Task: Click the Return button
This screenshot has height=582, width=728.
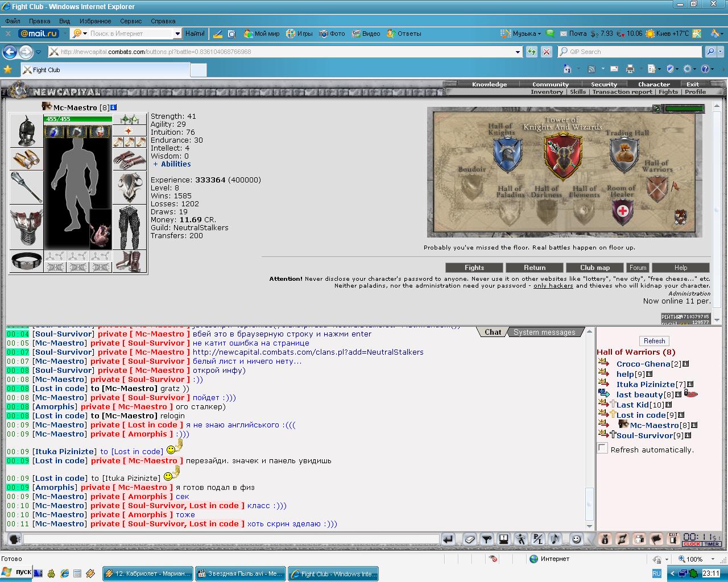Action: [535, 268]
